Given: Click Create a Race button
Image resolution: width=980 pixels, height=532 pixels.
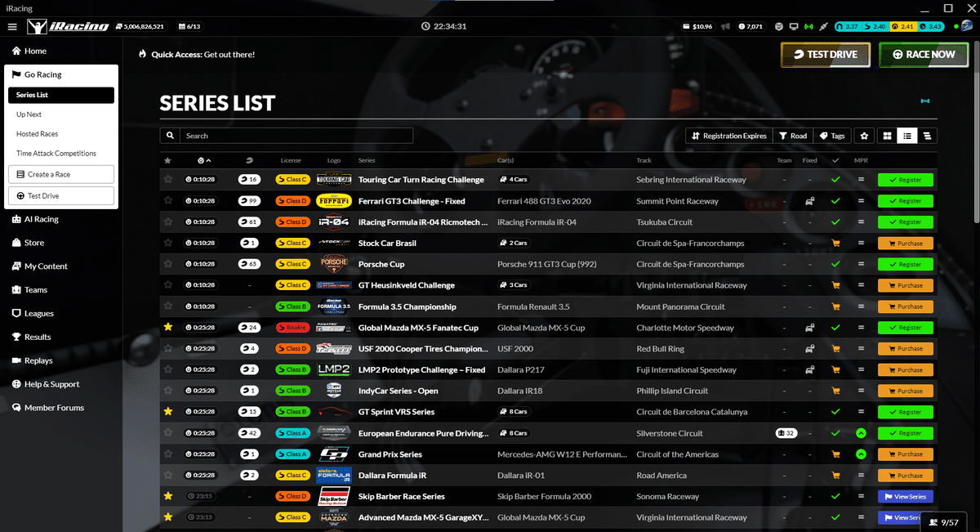Looking at the screenshot, I should [61, 174].
